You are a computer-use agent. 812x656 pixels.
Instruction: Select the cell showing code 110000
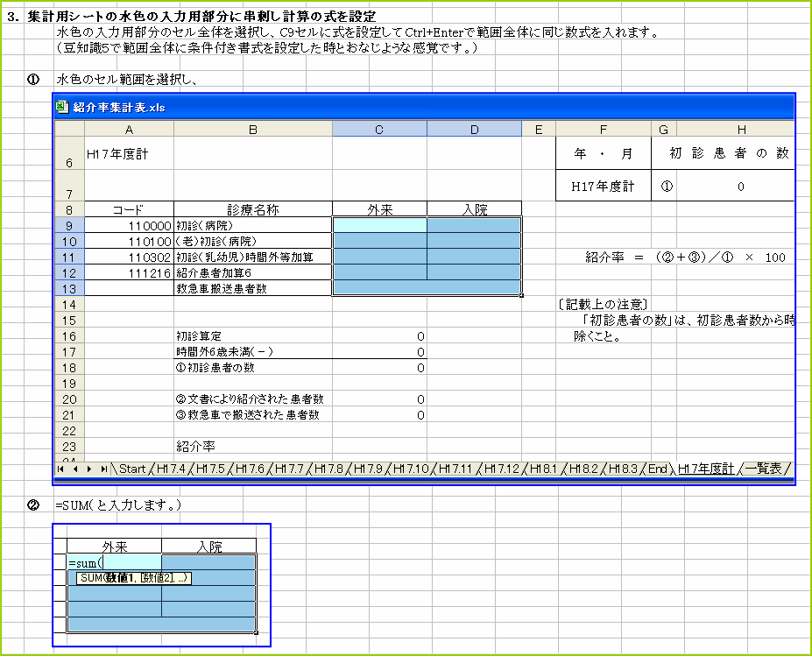(128, 223)
